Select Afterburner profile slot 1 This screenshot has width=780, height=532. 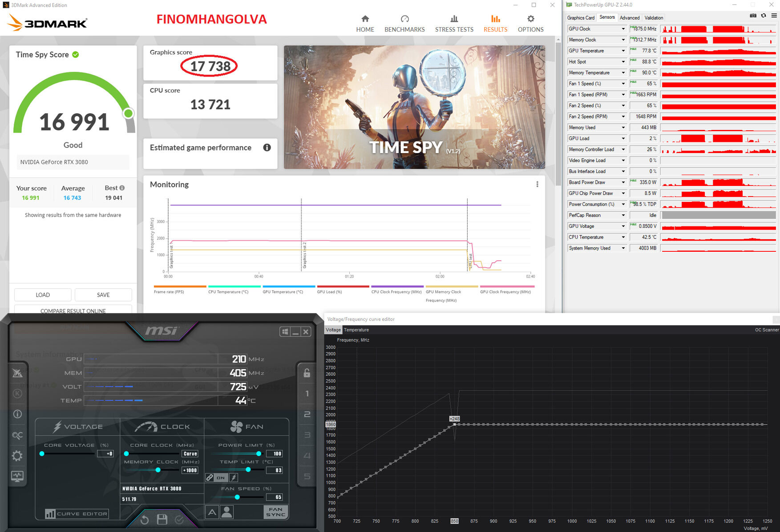coord(307,393)
